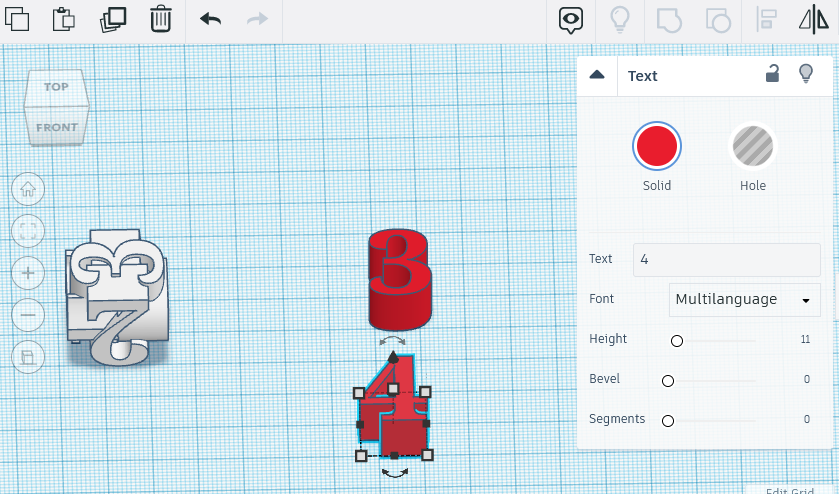
Task: Undo the last action
Action: pyautogui.click(x=210, y=19)
